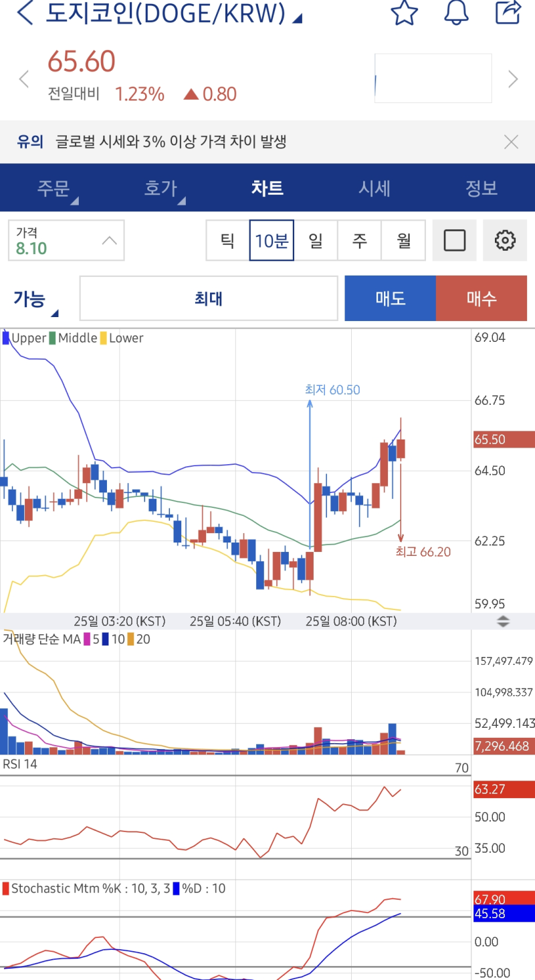Open chart settings gear icon
Screen dimensions: 535x980
point(505,240)
